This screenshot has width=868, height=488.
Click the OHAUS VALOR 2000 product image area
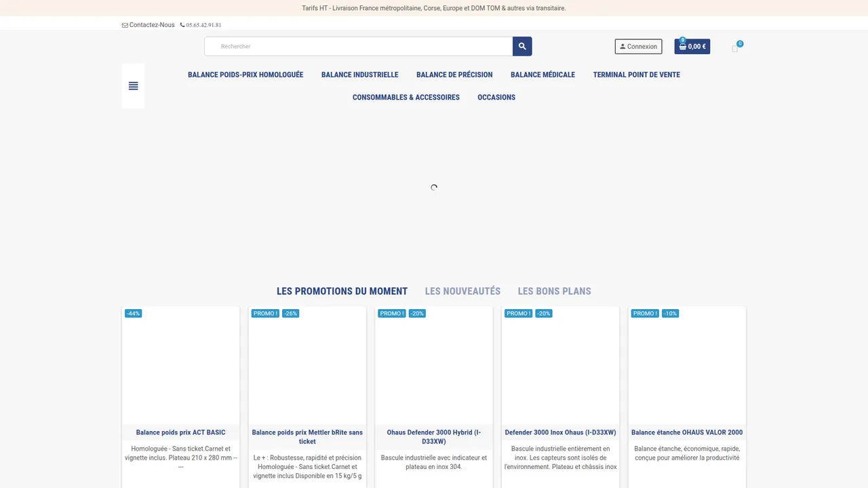click(687, 366)
